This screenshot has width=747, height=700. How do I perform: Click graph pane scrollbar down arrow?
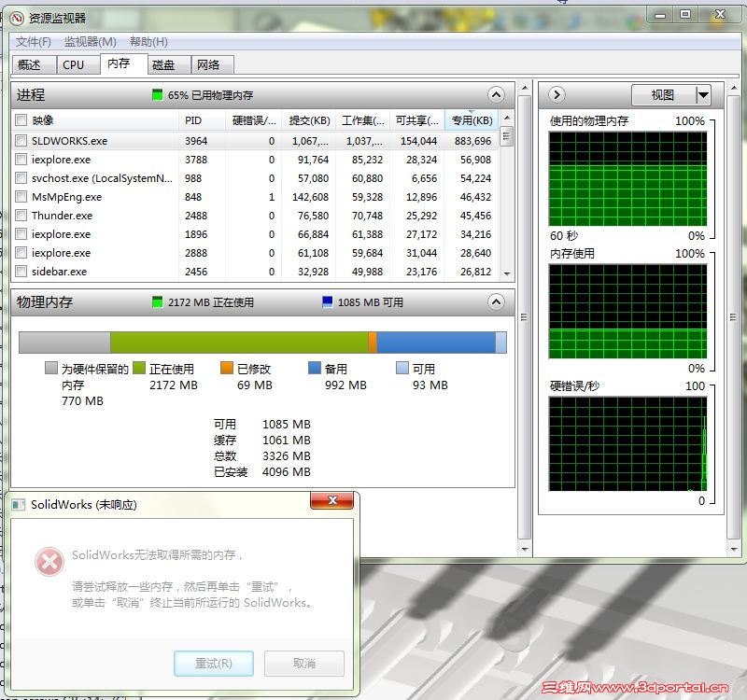click(x=734, y=549)
